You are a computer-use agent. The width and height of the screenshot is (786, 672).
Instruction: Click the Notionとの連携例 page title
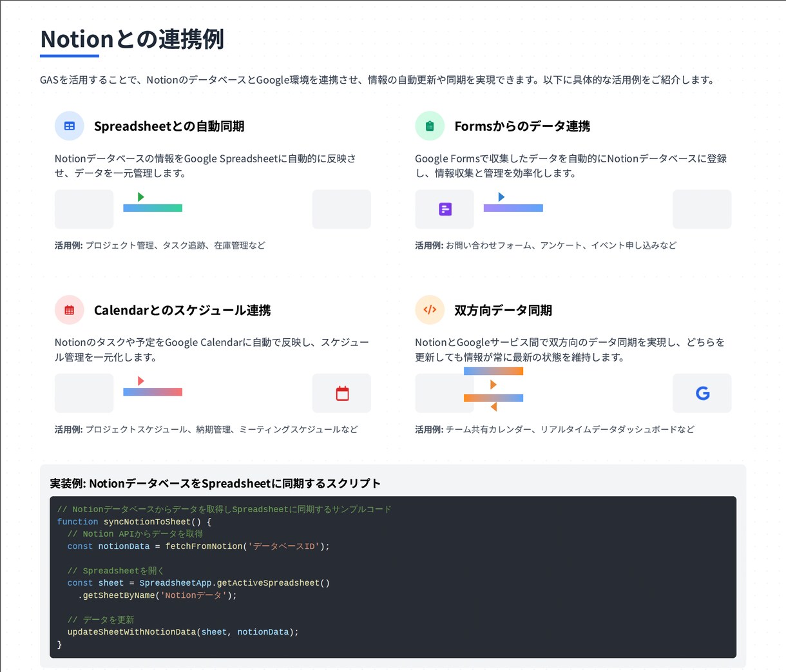132,39
